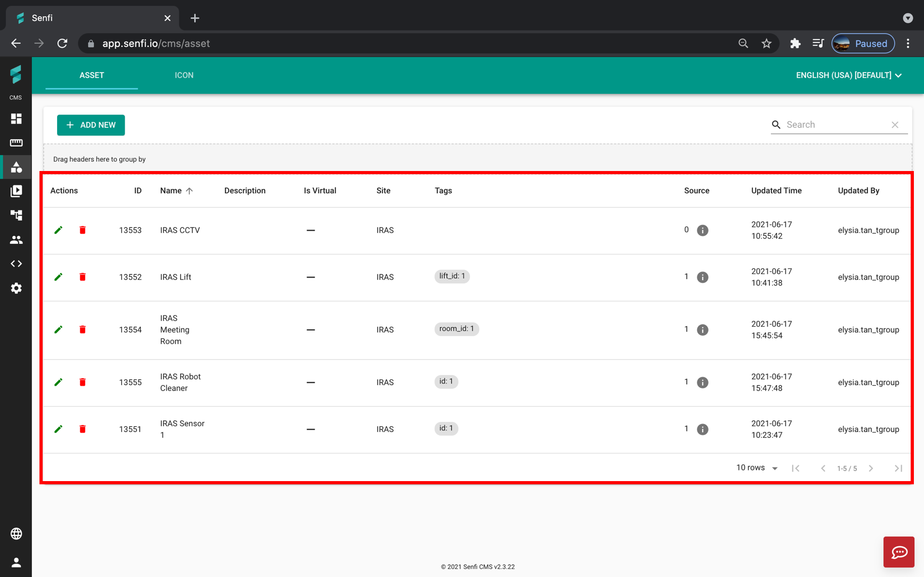Go to the last page of results
The image size is (924, 577).
pos(898,468)
